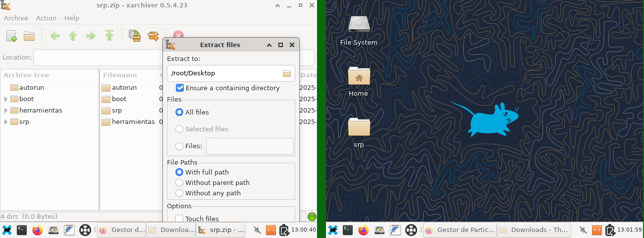The width and height of the screenshot is (644, 238).
Task: Open the Action menu
Action: [46, 18]
